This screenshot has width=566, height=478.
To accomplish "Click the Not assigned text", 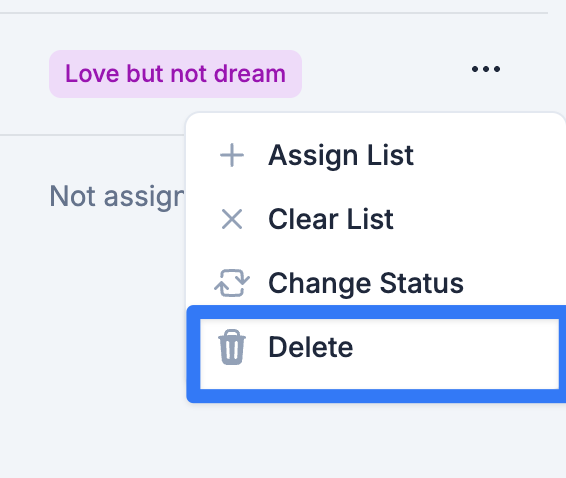I will (x=117, y=196).
